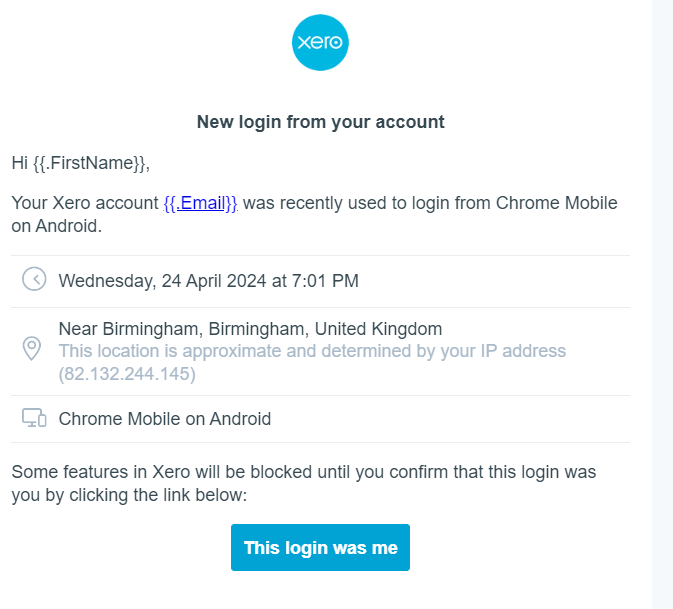Screen dimensions: 673x609
Task: Click the New login from your account heading
Action: click(320, 122)
